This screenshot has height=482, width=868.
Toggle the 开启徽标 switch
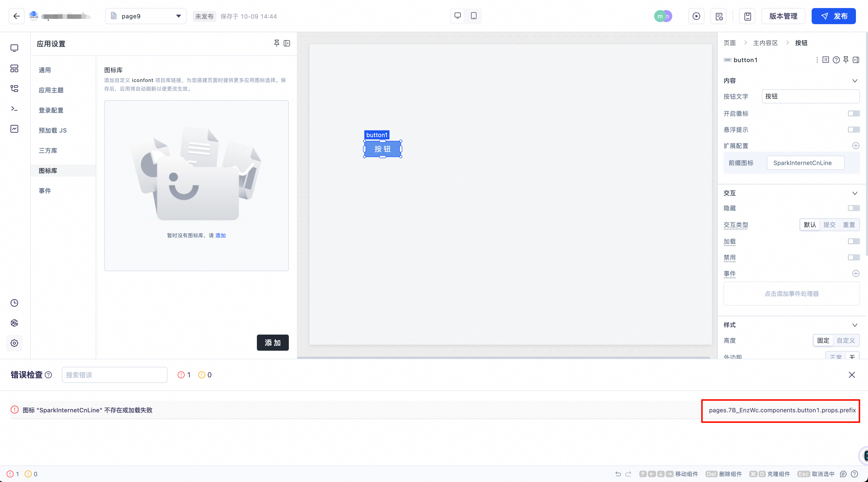tap(853, 113)
